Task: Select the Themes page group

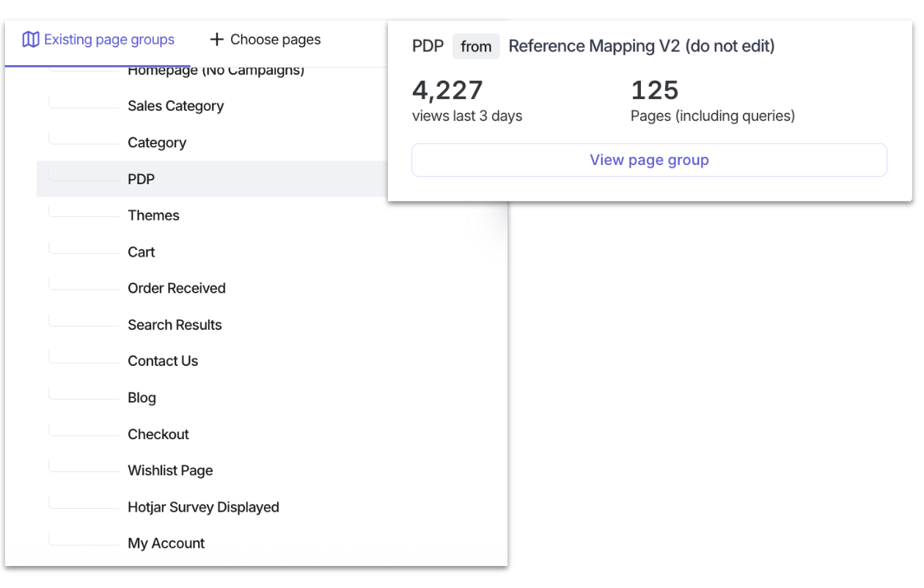Action: [x=153, y=216]
